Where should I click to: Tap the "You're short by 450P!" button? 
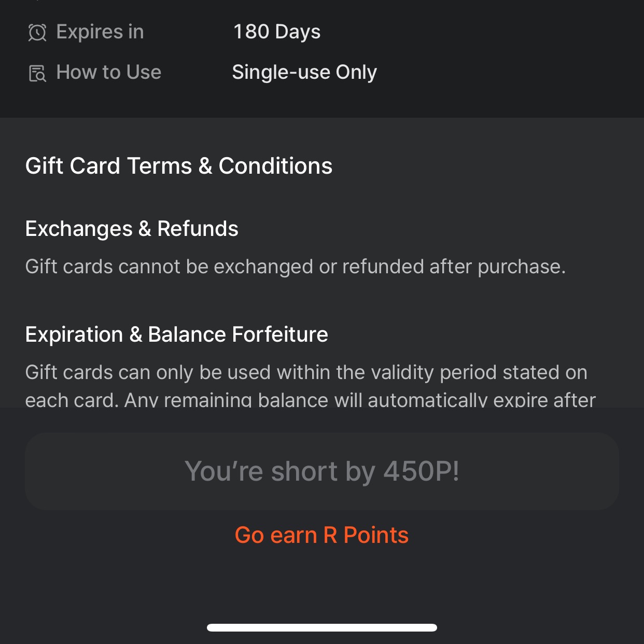pyautogui.click(x=322, y=471)
